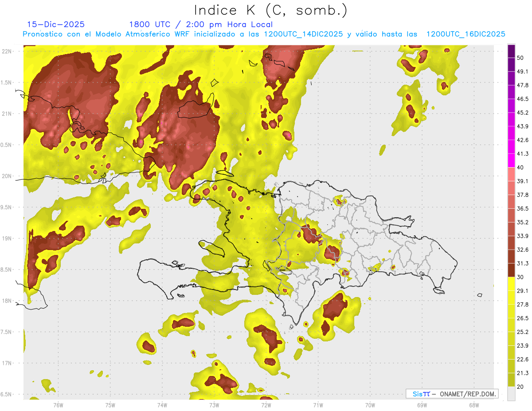The image size is (532, 411).
Task: Click the "17N" latitude label
Action: click(7, 363)
